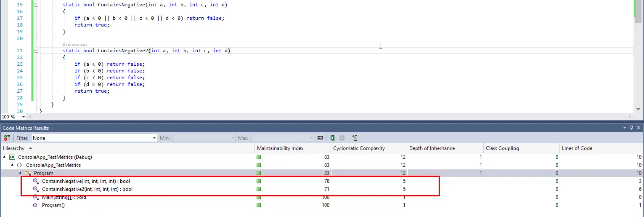Collapse the ContainsNegative2 code region at line 21
This screenshot has width=644, height=217.
(36, 51)
